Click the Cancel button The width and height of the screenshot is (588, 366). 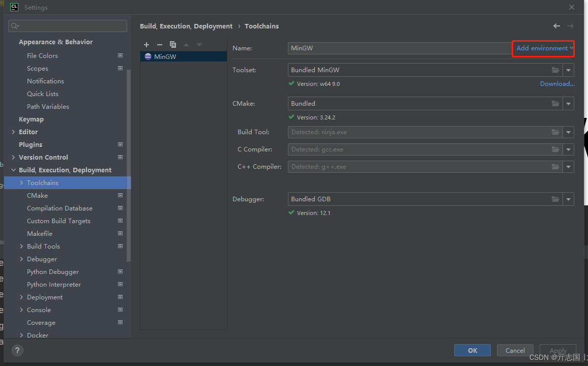(515, 350)
